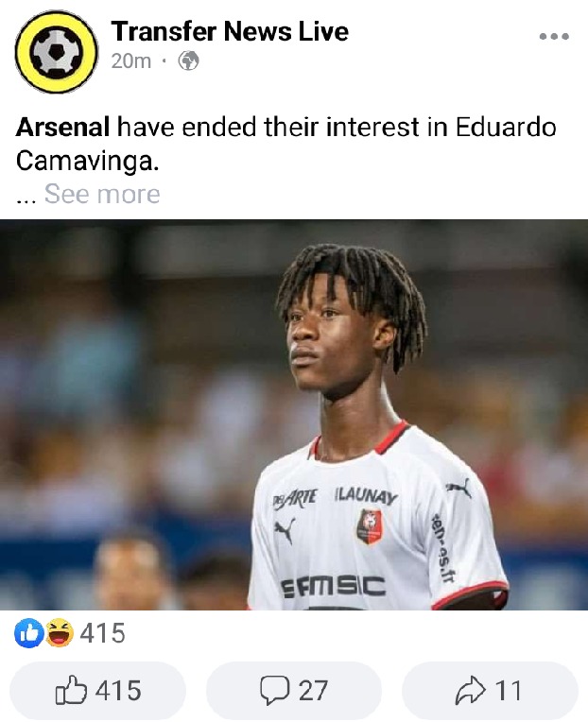Share the post using the 11 pill
Image resolution: width=588 pixels, height=722 pixels.
(490, 691)
